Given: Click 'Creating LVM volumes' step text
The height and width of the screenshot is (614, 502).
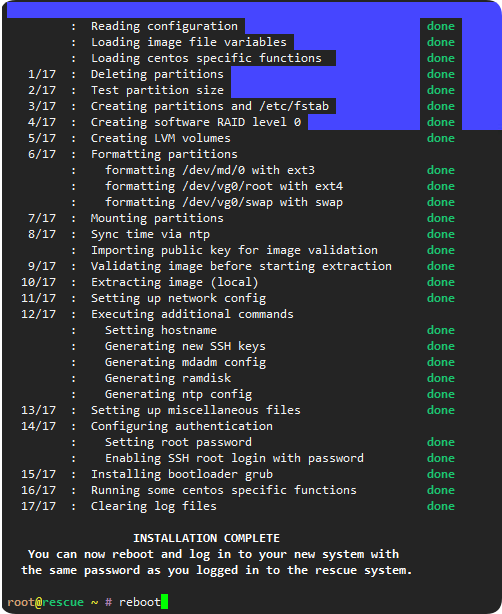Looking at the screenshot, I should click(161, 138).
